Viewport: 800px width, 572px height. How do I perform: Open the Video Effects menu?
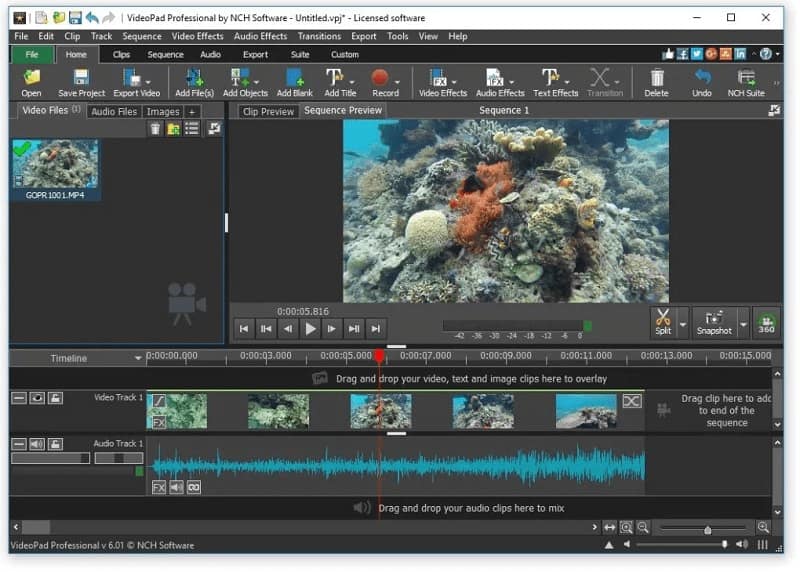pyautogui.click(x=197, y=36)
